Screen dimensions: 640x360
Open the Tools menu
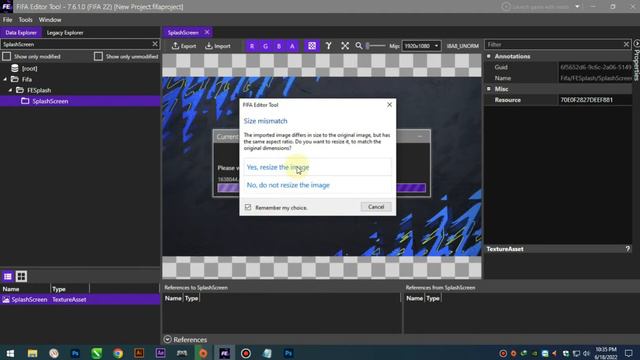pos(25,20)
